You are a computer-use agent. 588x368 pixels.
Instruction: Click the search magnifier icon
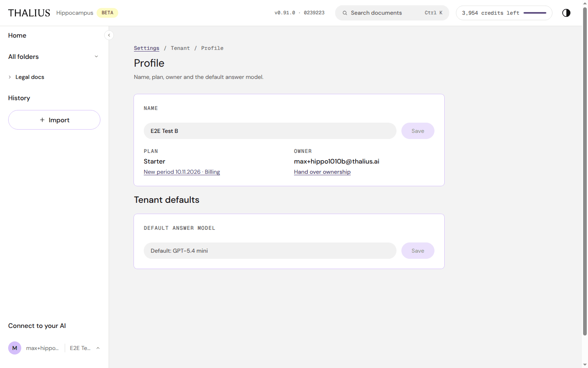[x=345, y=13]
